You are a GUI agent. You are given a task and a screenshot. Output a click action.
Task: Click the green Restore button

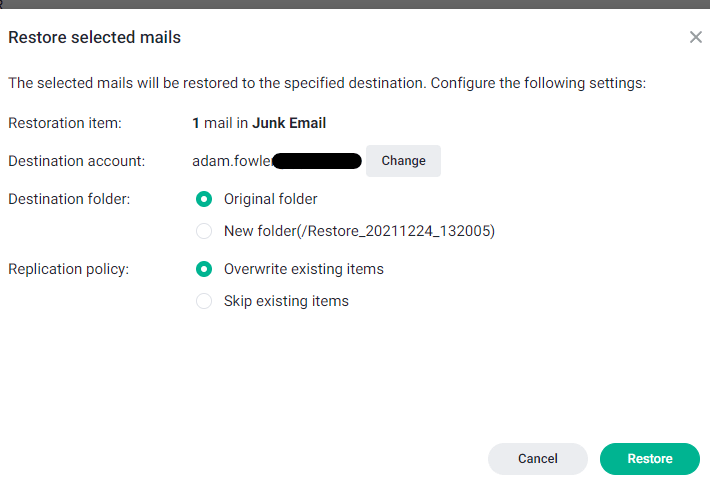[x=650, y=459]
